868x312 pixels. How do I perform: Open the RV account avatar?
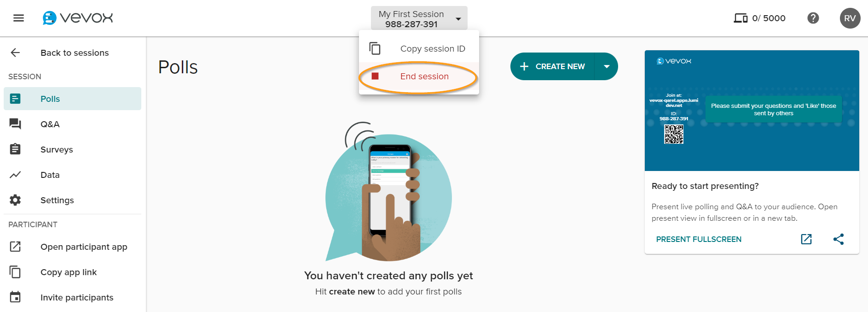[x=849, y=18]
